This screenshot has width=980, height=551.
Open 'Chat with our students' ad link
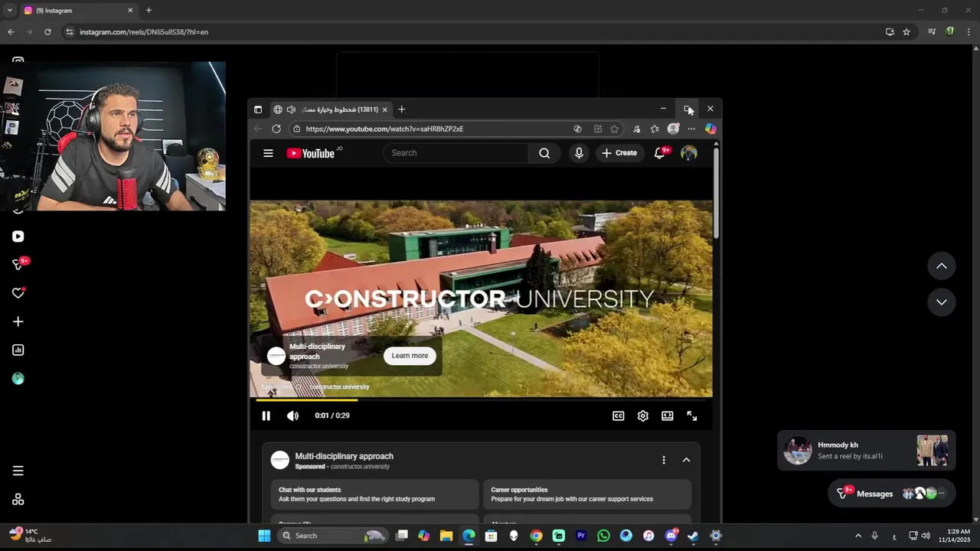coord(375,494)
